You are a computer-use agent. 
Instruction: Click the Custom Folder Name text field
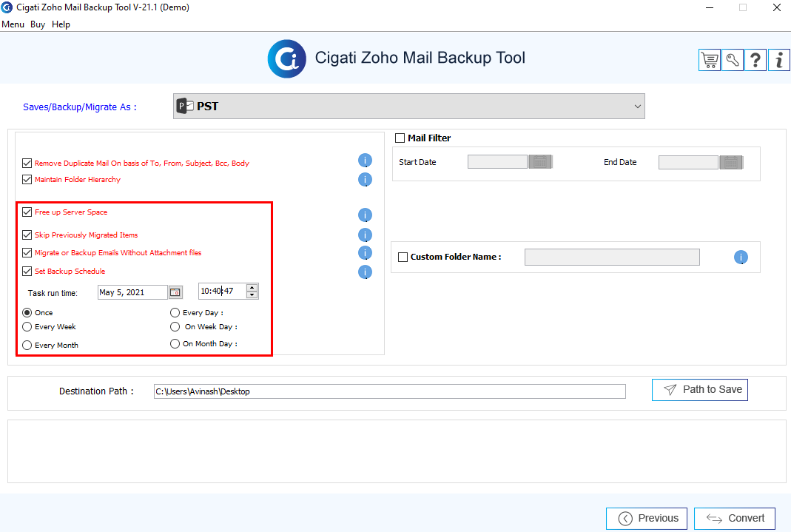pyautogui.click(x=612, y=257)
